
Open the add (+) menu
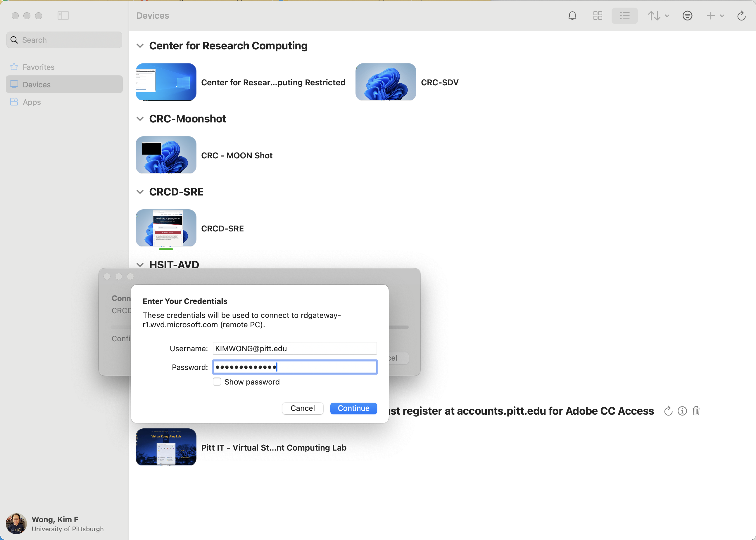tap(715, 15)
